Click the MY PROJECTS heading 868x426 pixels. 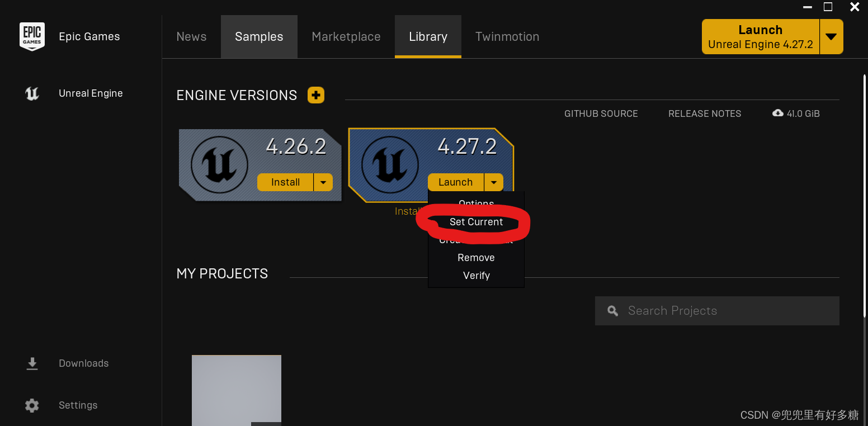pyautogui.click(x=222, y=274)
